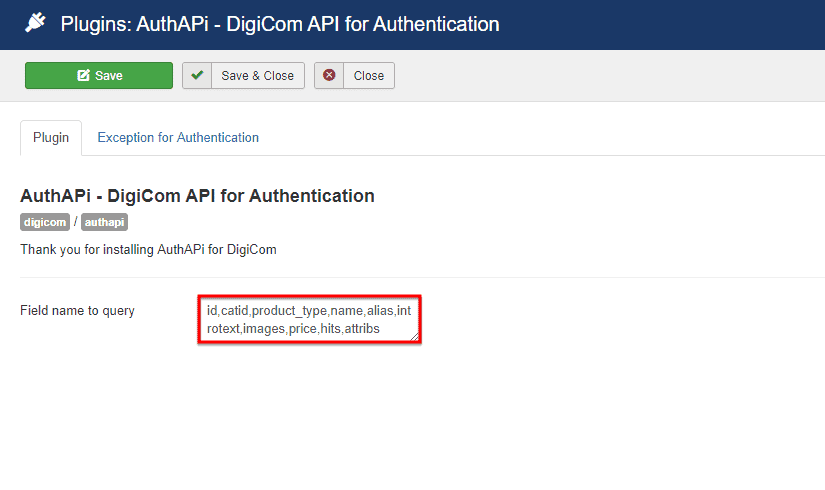This screenshot has width=825, height=490.
Task: Click the digicom badge label
Action: [45, 222]
